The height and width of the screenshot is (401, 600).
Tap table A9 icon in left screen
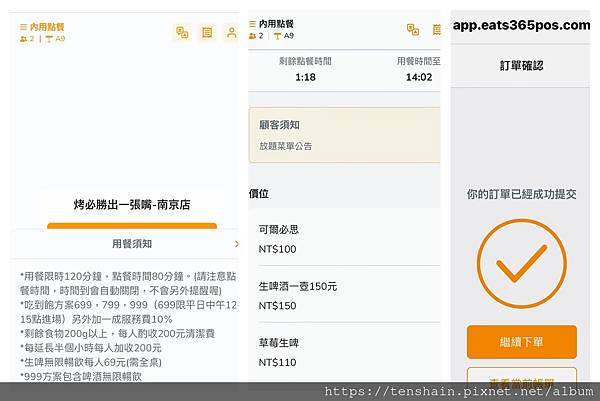pos(49,39)
